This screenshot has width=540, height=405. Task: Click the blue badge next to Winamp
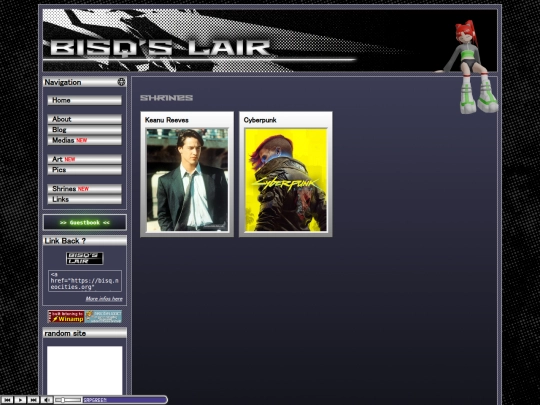point(103,316)
